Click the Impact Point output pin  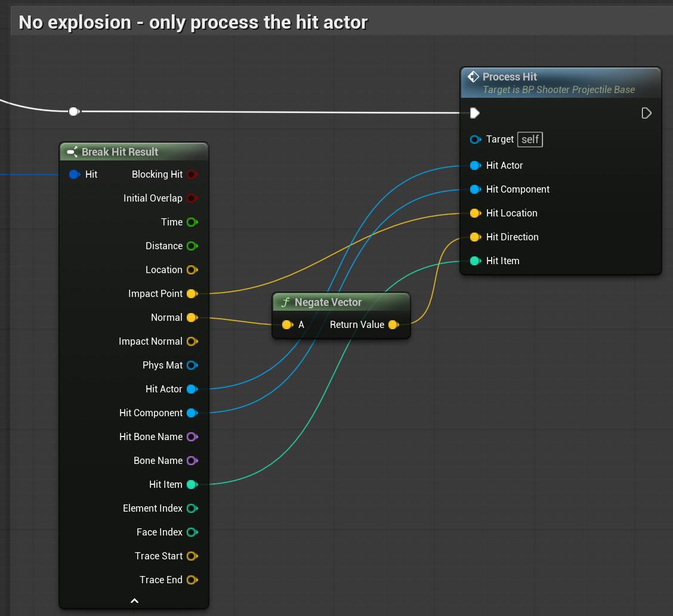click(x=192, y=293)
